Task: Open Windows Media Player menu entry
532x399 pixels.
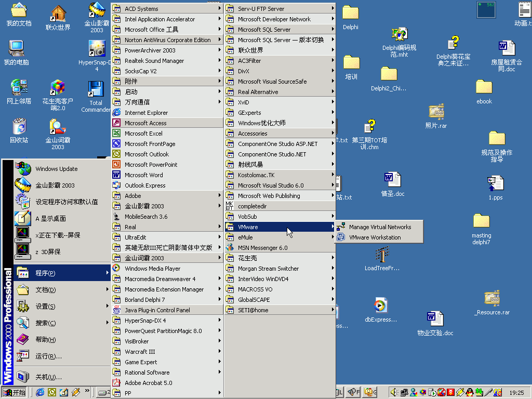Action: point(167,269)
